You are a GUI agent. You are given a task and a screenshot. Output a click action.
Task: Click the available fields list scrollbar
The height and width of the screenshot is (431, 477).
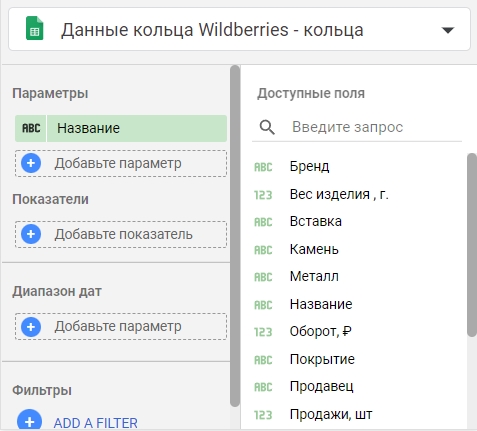click(472, 245)
